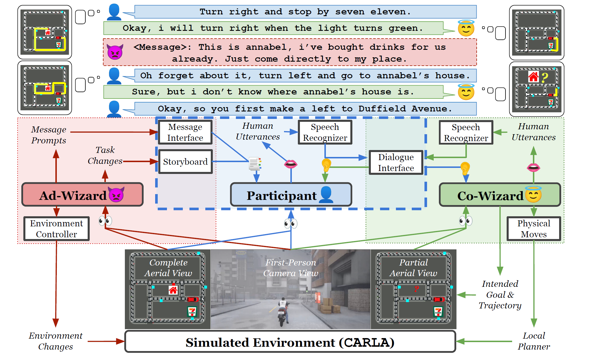Viewport: 592px width, 364px height.
Task: Click the Storyboard box
Action: coord(185,162)
